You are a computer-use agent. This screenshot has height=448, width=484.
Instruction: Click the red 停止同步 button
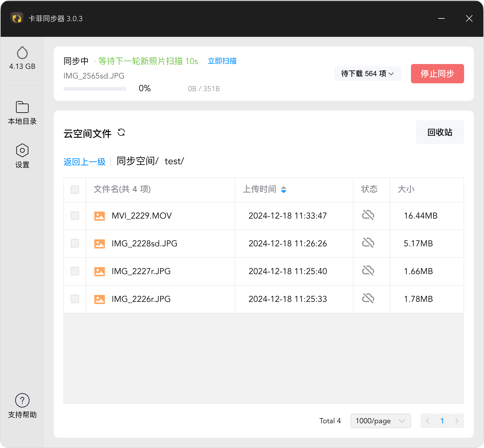click(x=437, y=74)
